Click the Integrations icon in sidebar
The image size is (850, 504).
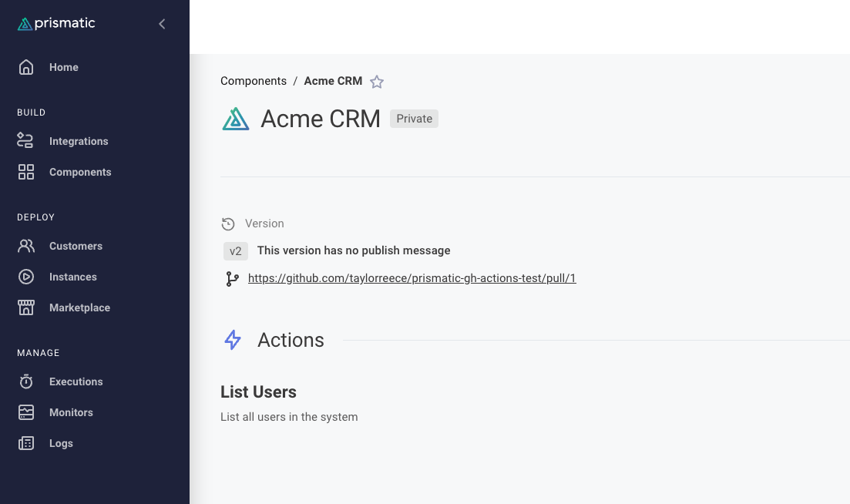[x=26, y=141]
